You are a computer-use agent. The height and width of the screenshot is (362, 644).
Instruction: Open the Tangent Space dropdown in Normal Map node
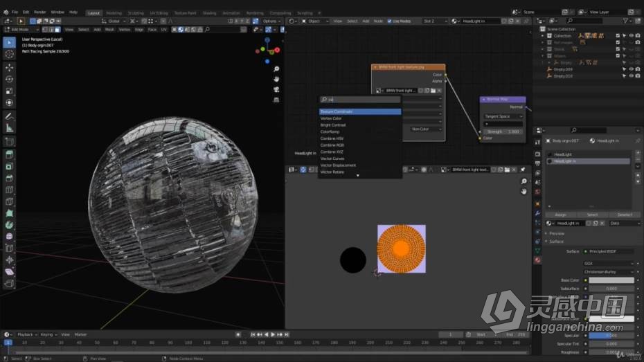coord(503,116)
